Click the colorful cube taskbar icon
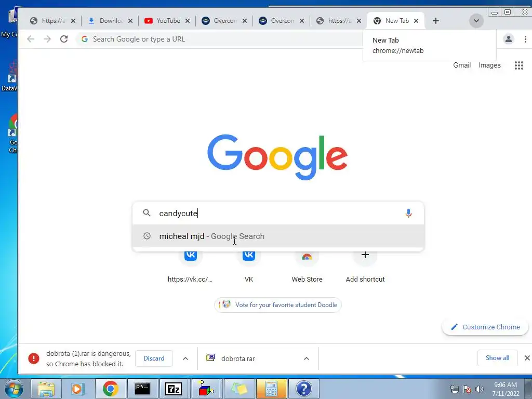Image resolution: width=532 pixels, height=399 pixels. click(206, 389)
